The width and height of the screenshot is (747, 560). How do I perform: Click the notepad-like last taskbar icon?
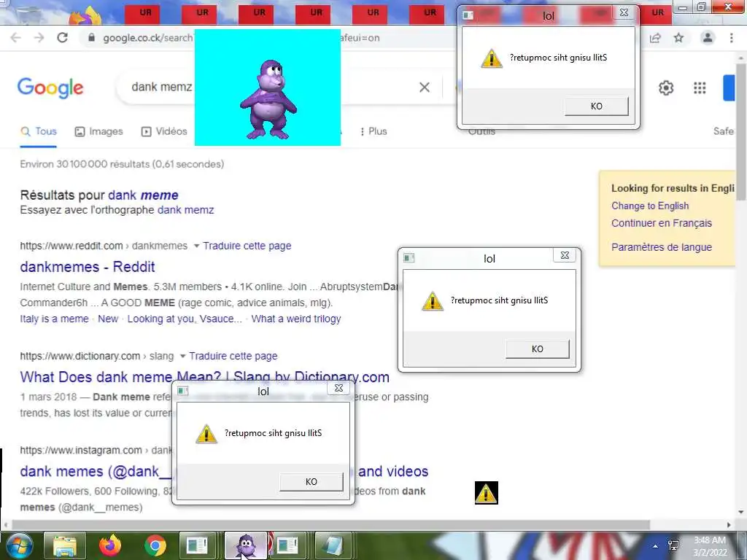[x=332, y=545]
